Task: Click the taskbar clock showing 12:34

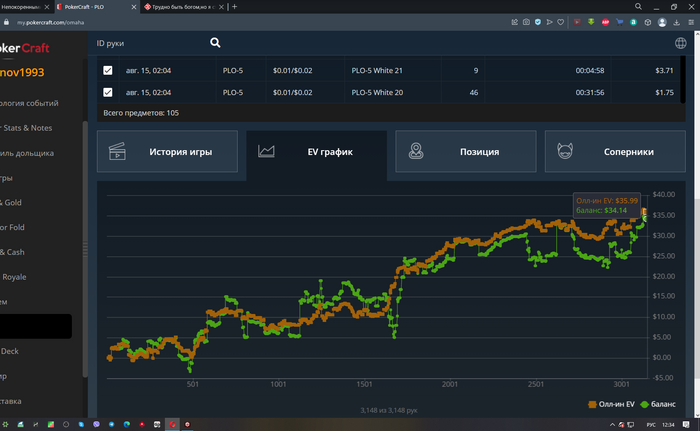Action: click(668, 425)
